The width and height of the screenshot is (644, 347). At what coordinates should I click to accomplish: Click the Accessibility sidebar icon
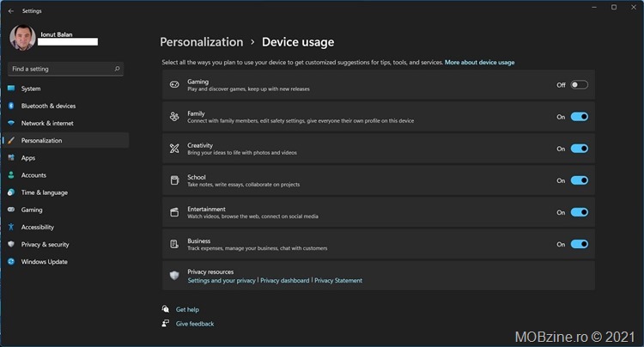point(11,227)
